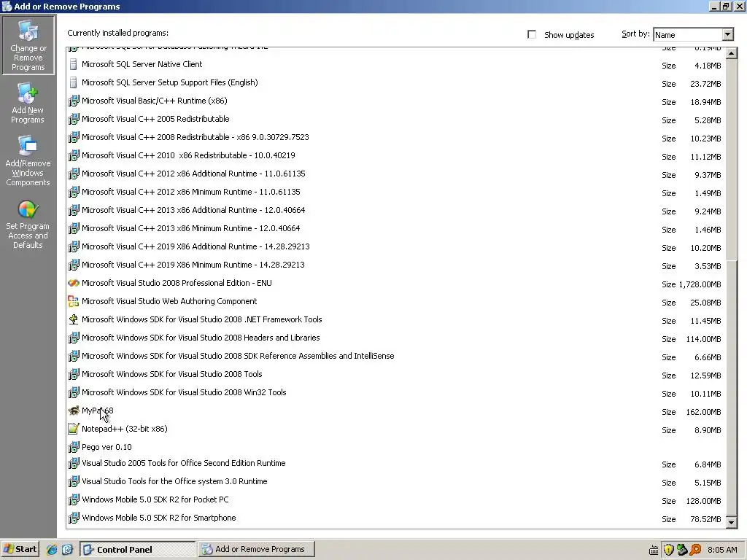Click the Windows Mobile 5.0 SDK Pocket PC icon
747x560 pixels.
[x=74, y=500]
